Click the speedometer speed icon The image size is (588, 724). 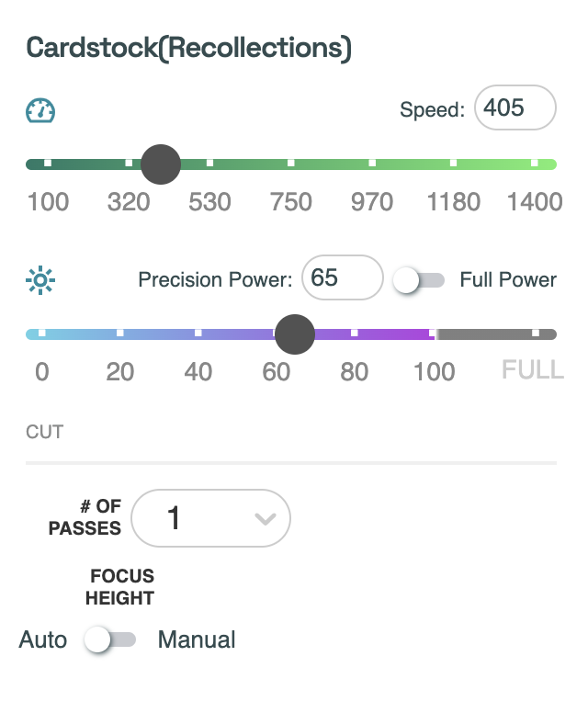[x=40, y=111]
